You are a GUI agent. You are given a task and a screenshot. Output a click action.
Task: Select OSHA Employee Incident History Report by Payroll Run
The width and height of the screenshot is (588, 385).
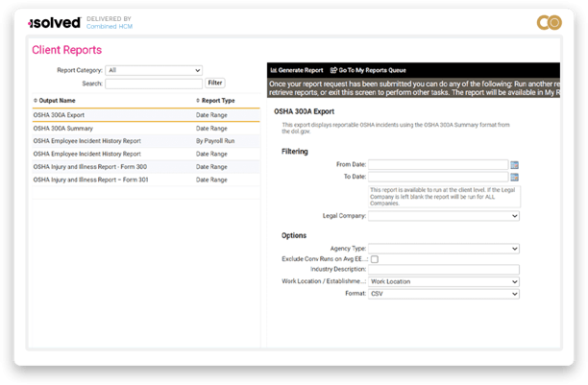pyautogui.click(x=86, y=140)
